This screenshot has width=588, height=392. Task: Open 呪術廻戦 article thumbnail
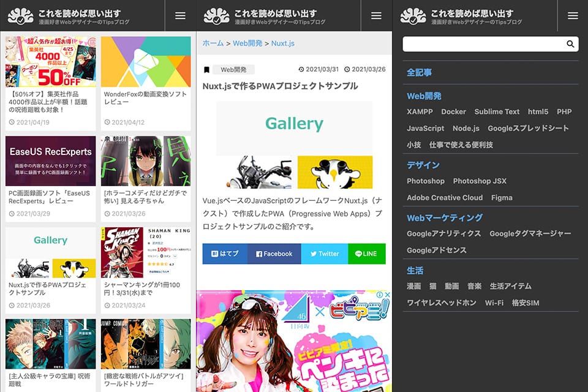(x=51, y=344)
